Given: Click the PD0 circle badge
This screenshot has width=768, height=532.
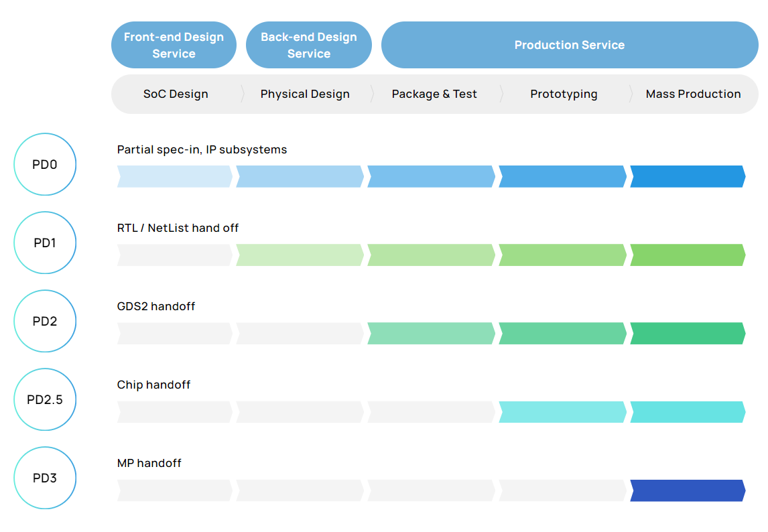Looking at the screenshot, I should pyautogui.click(x=45, y=165).
